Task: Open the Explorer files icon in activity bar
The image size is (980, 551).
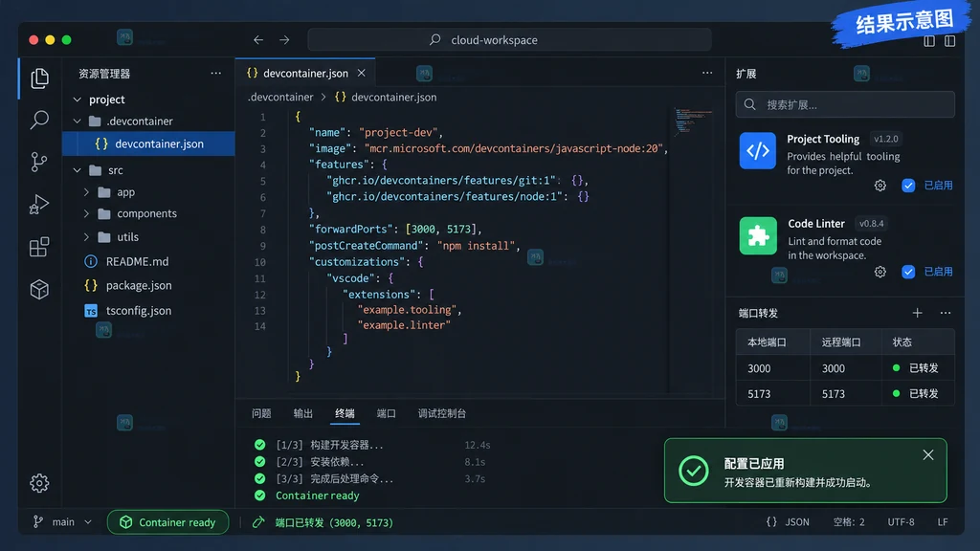Action: coord(39,78)
